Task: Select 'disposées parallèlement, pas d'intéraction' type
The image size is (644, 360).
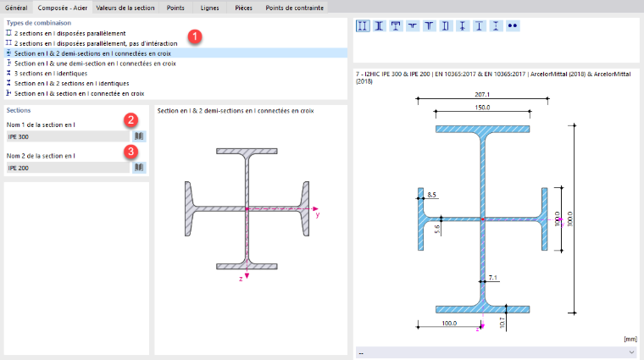Action: click(x=175, y=43)
